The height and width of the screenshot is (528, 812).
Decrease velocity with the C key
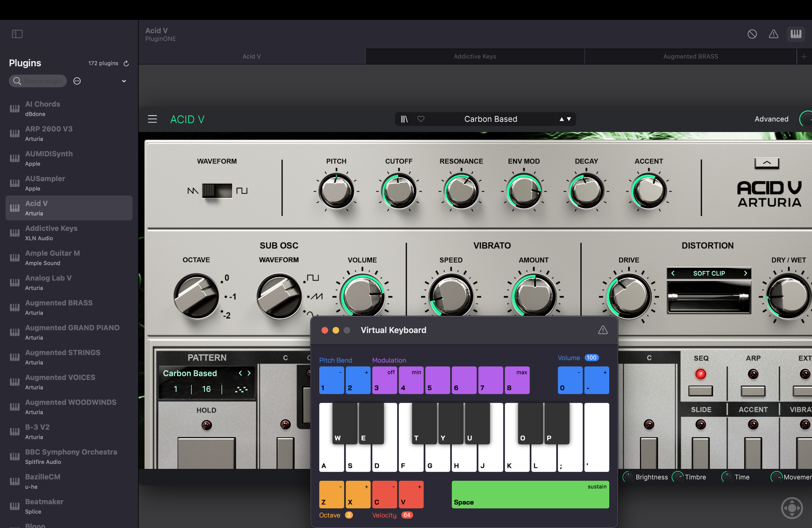385,495
